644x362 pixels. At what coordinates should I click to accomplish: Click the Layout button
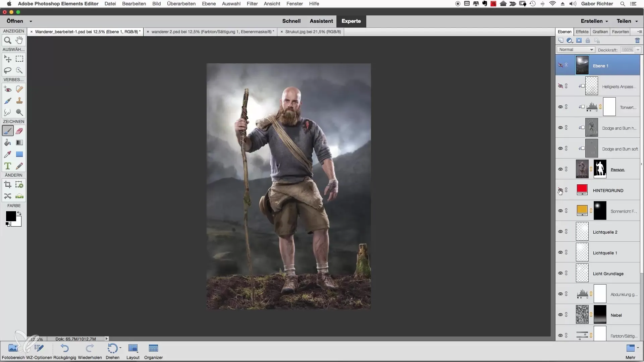133,352
